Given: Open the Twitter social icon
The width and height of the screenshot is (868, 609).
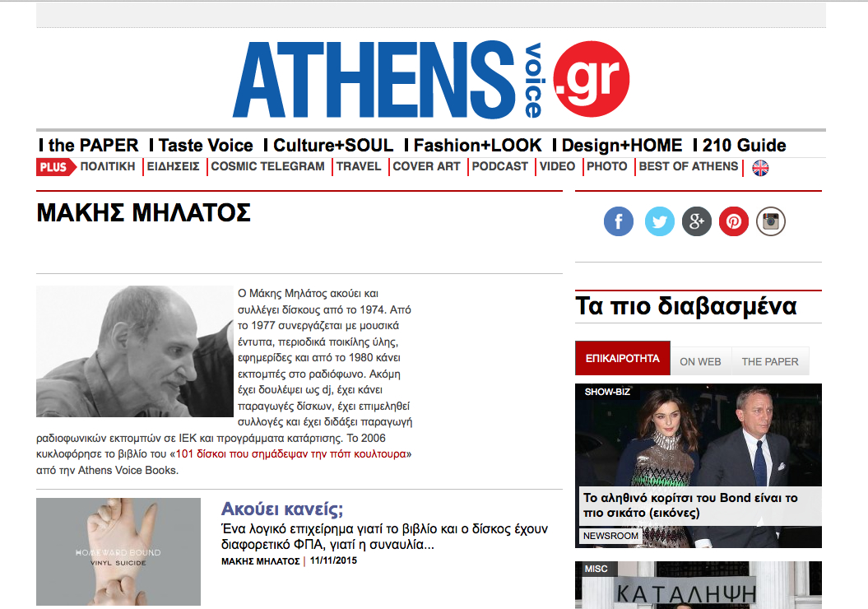Looking at the screenshot, I should [x=659, y=221].
